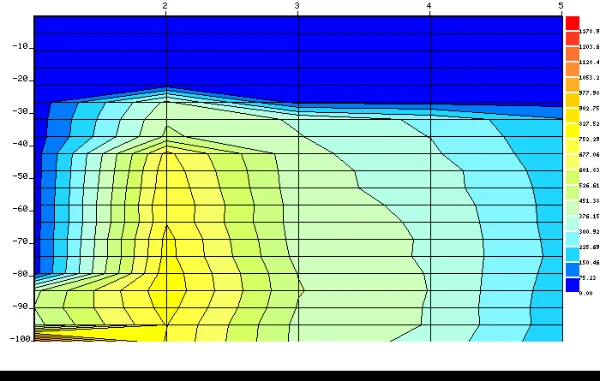Screen dimensions: 600x381
Task: Click the top axis label 3
Action: 297,6
